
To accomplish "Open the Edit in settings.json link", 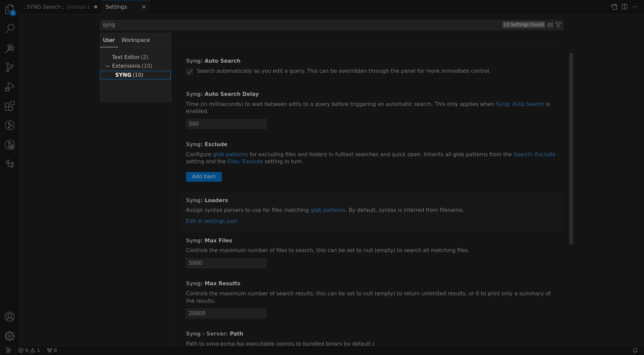I will point(211,221).
